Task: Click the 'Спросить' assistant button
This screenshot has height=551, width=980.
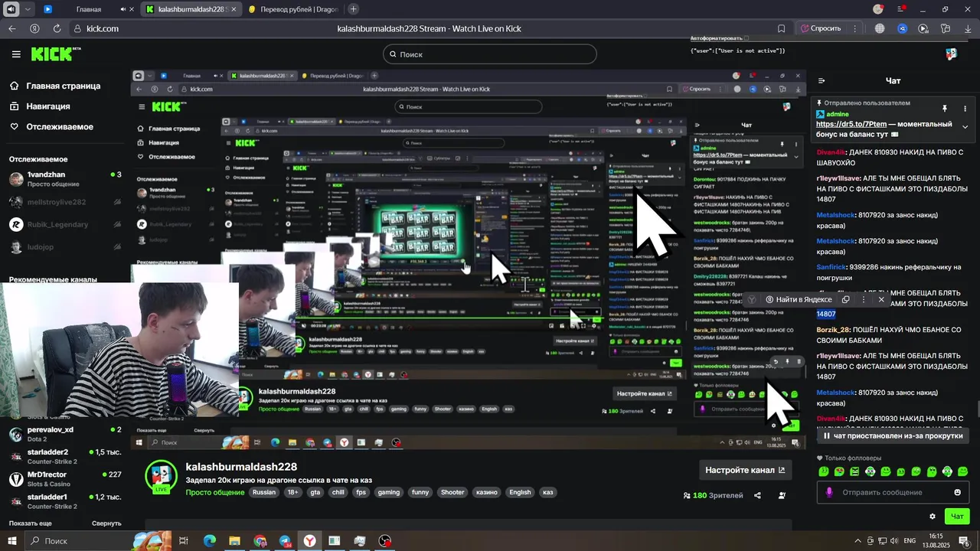Action: (x=821, y=28)
